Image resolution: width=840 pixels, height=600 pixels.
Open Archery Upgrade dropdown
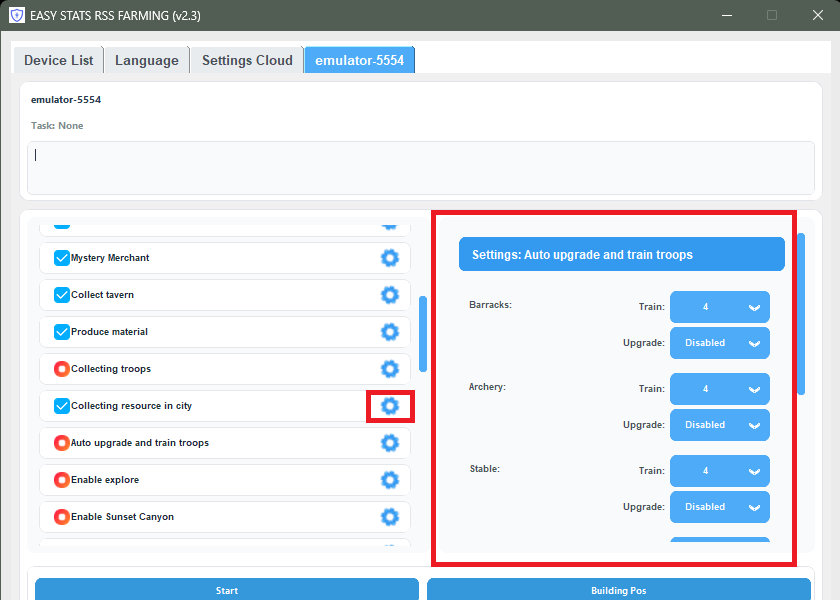click(x=719, y=425)
